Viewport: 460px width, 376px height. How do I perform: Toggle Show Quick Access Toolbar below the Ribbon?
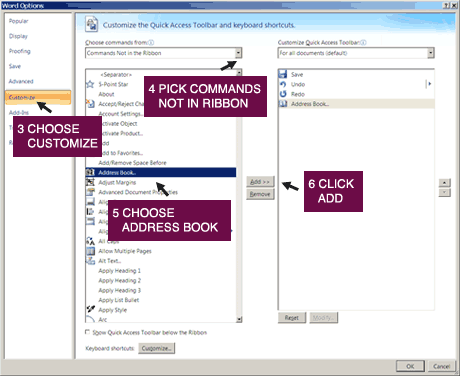coord(88,332)
